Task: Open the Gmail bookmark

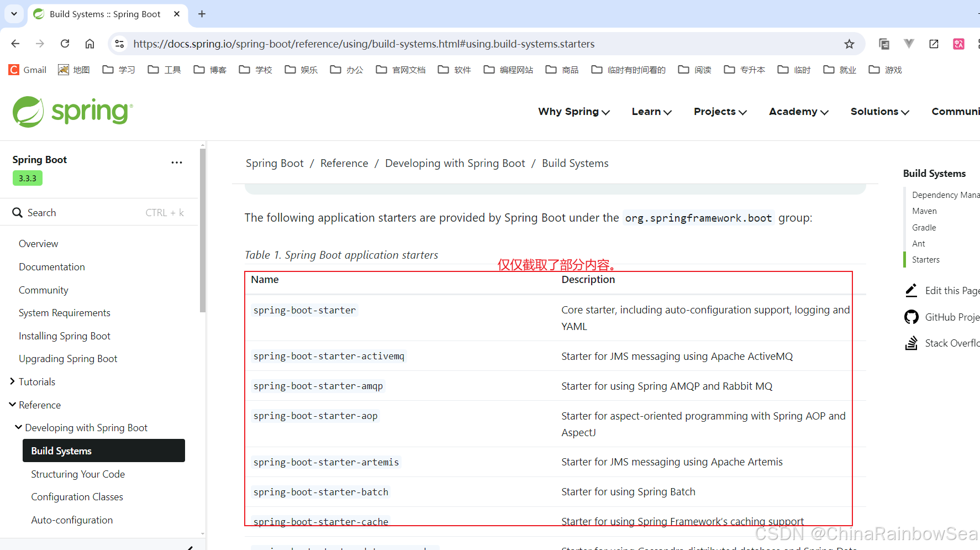Action: click(28, 70)
